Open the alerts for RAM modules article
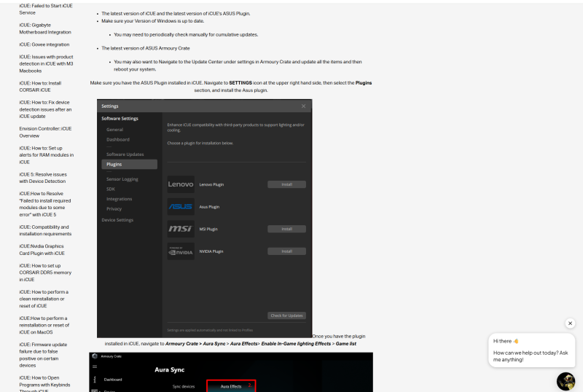This screenshot has height=392, width=583. coord(47,154)
